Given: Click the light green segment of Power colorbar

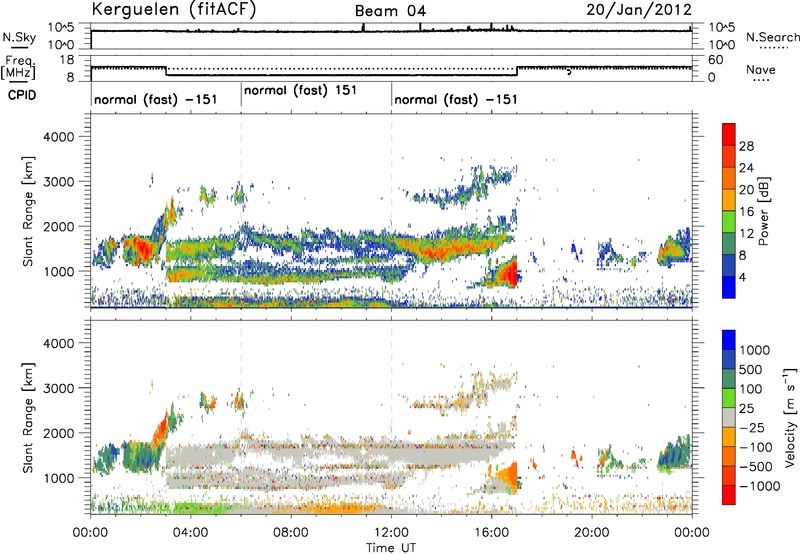Looking at the screenshot, I should [729, 222].
